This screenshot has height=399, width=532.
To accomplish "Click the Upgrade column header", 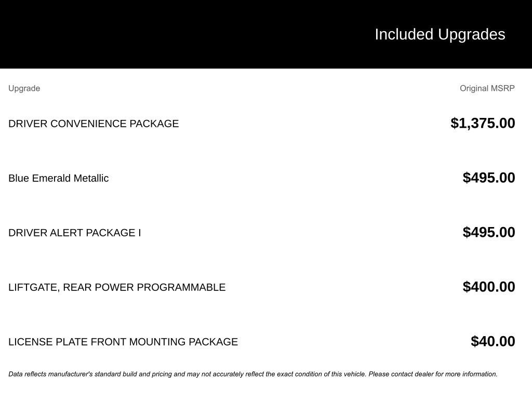I will click(24, 88).
